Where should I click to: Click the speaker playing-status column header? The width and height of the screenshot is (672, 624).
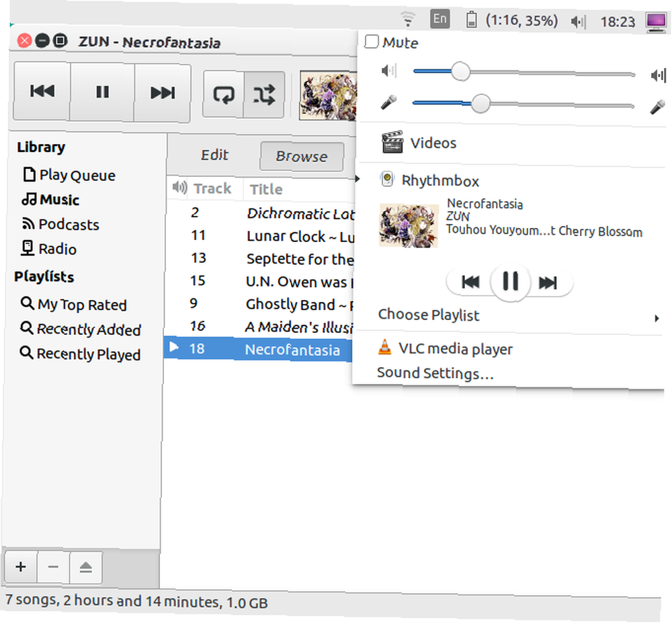tap(179, 188)
